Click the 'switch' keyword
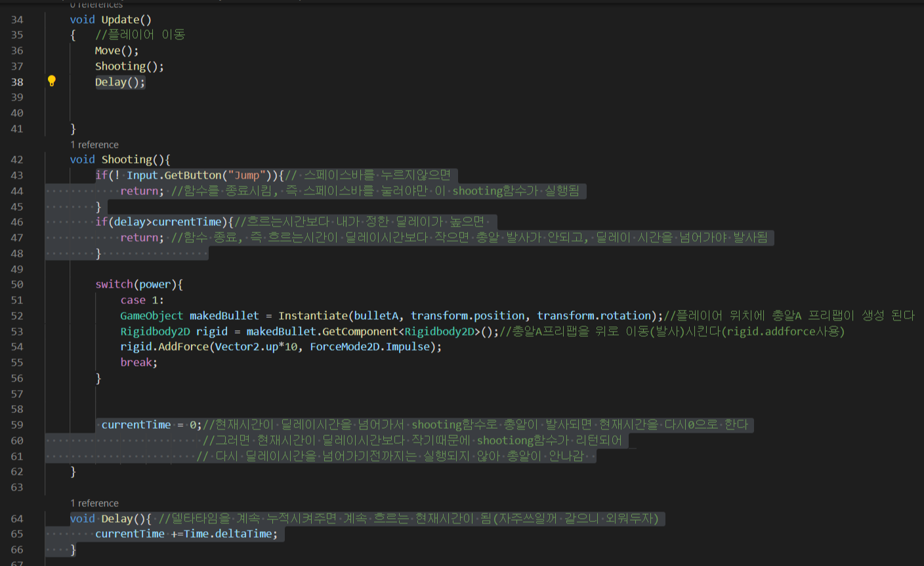The width and height of the screenshot is (924, 566). (x=114, y=284)
